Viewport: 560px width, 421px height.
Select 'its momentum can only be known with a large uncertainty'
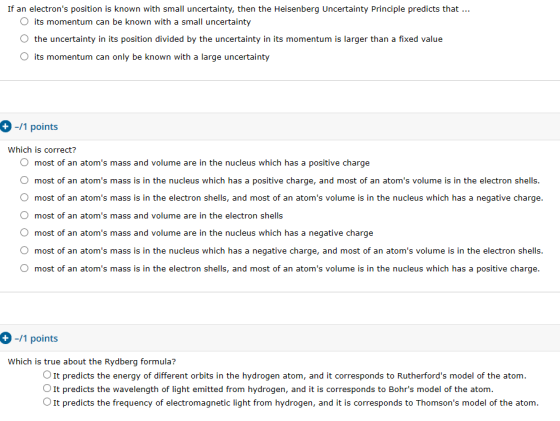24,56
